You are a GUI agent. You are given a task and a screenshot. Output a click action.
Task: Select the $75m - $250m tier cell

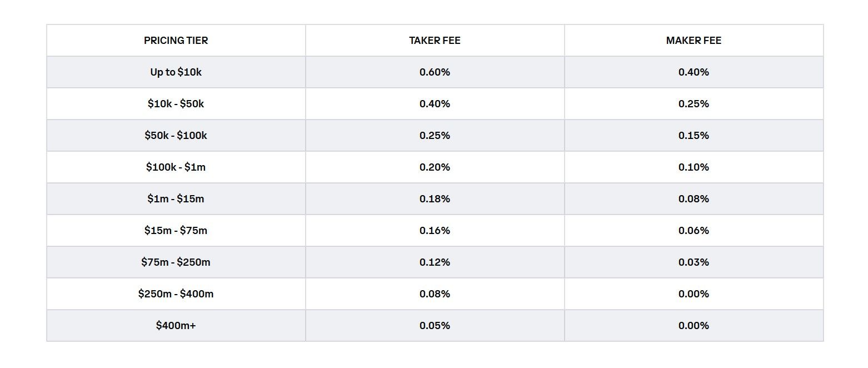pos(176,262)
